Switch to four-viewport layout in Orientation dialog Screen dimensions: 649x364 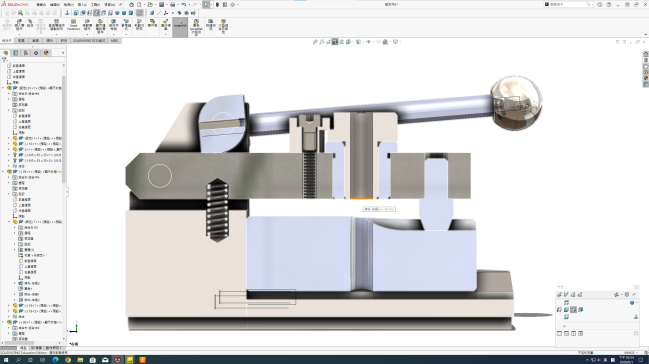click(581, 333)
